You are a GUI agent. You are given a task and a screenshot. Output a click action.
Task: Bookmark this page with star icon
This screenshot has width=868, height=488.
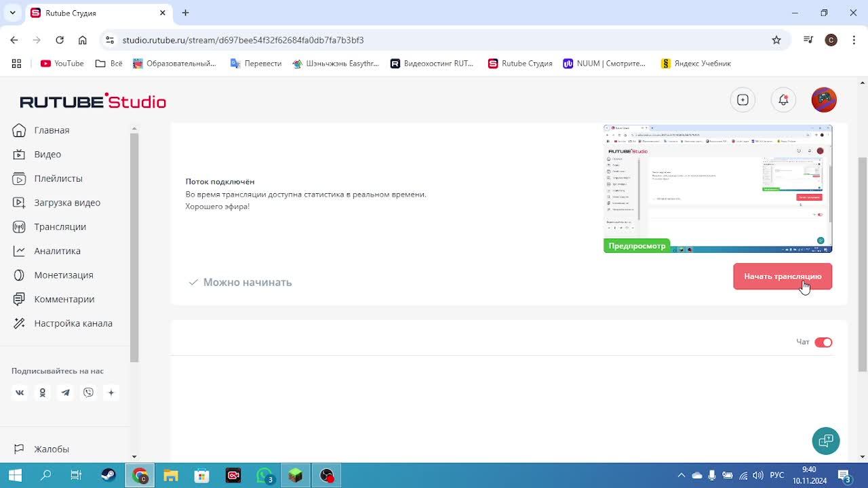point(776,40)
